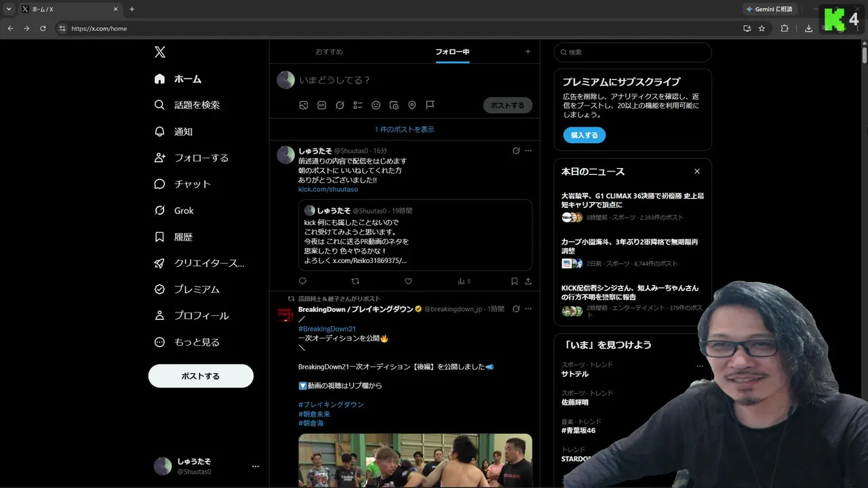Switch to the フォロー中 tab

[x=452, y=52]
